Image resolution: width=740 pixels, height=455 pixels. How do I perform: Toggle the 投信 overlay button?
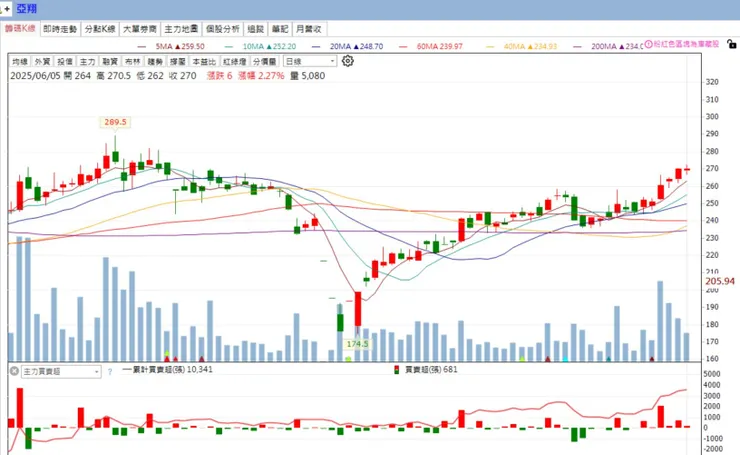(x=65, y=61)
